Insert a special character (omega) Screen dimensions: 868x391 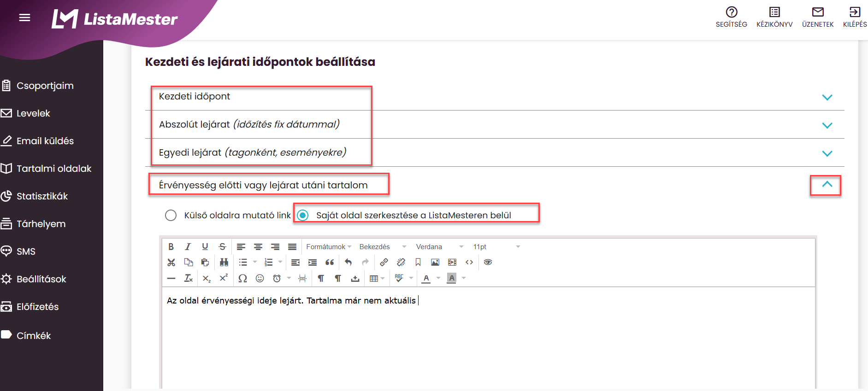coord(242,278)
